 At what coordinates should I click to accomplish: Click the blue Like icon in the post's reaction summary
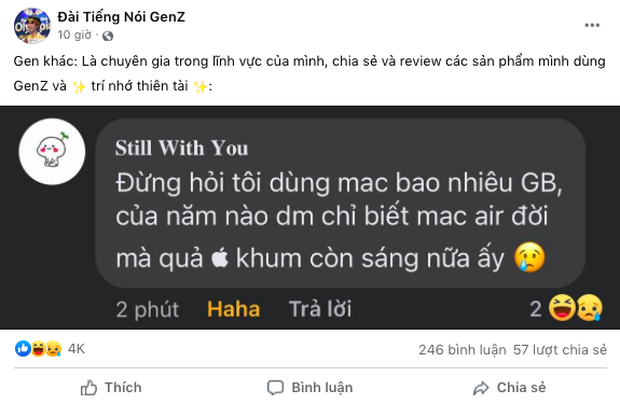tap(22, 351)
